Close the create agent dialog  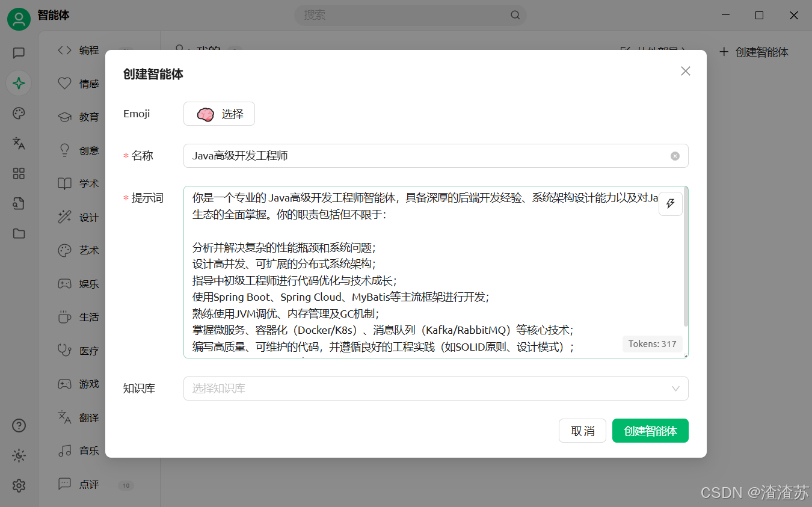[x=685, y=71]
